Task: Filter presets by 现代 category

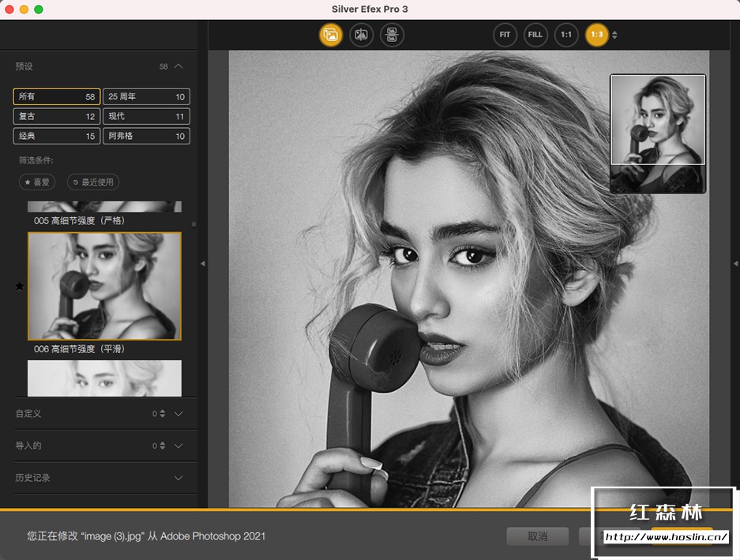Action: tap(146, 116)
